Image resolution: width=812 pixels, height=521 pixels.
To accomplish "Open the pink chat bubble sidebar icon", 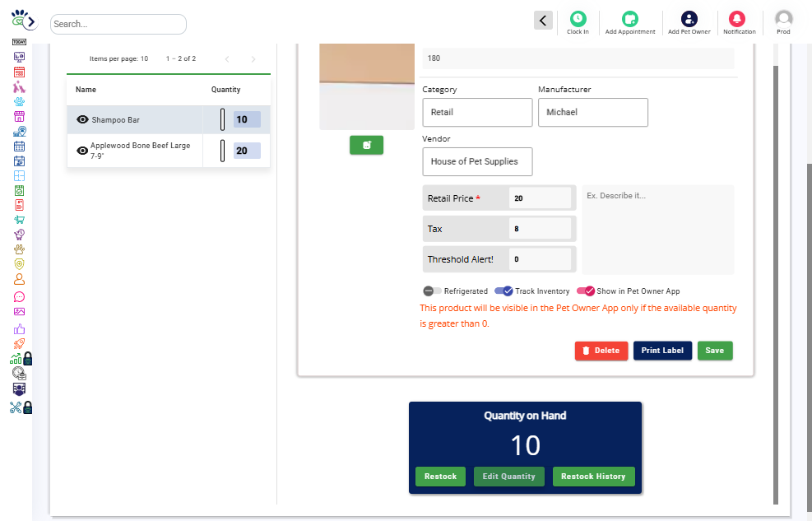I will point(19,297).
